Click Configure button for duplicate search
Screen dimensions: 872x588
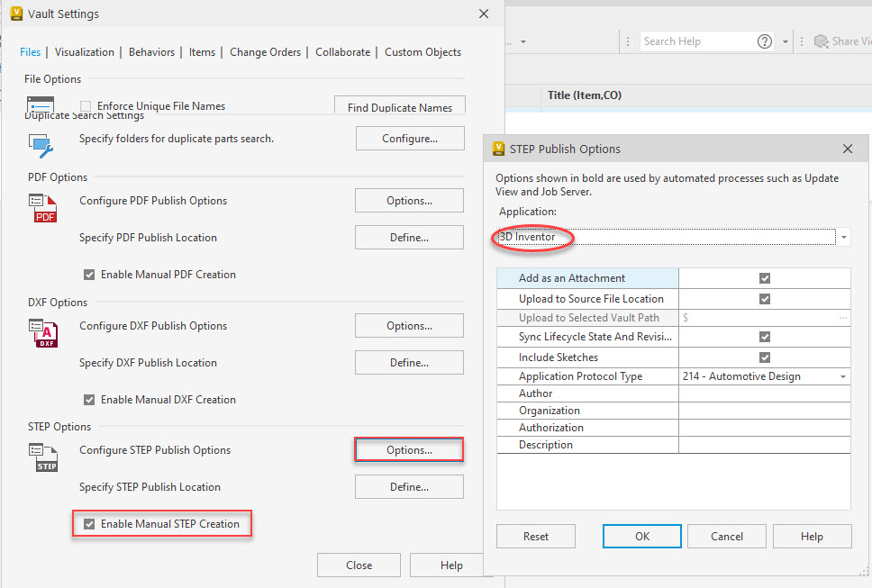[x=410, y=139]
